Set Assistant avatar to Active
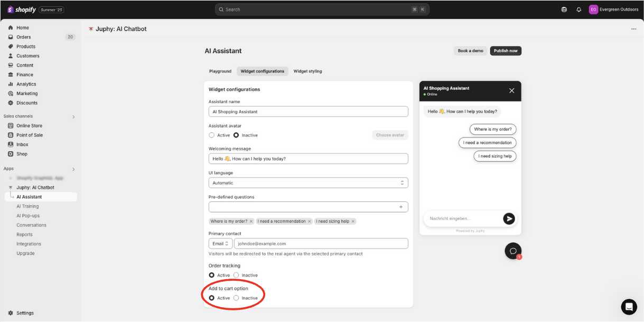This screenshot has height=322, width=644. point(211,135)
